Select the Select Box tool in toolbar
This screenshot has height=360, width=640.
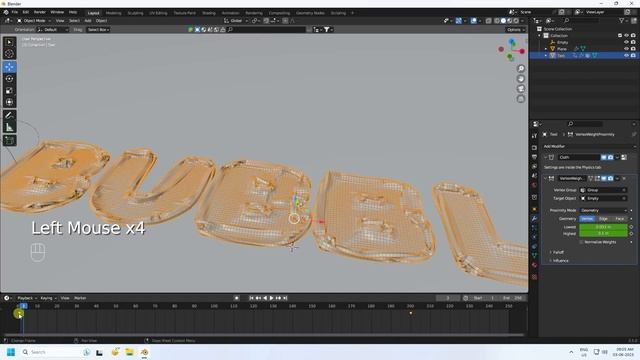9,42
